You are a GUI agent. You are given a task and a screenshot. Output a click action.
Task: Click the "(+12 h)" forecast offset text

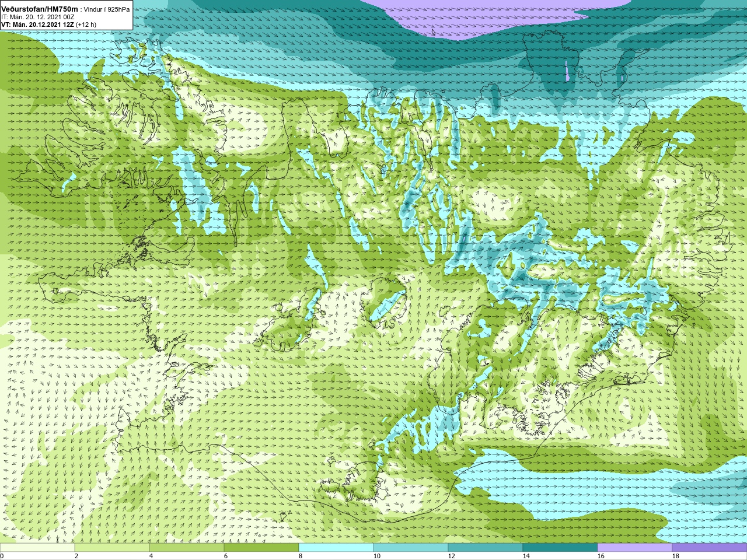(86, 24)
